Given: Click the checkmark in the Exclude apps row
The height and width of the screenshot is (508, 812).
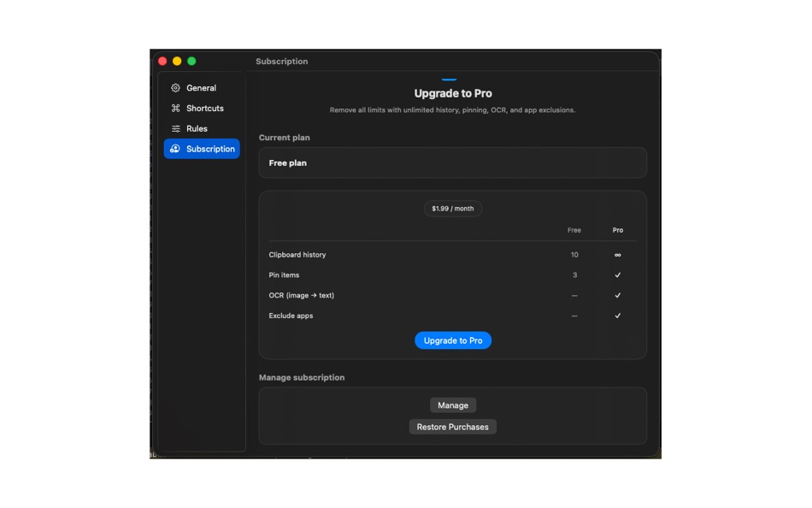Looking at the screenshot, I should (x=617, y=316).
